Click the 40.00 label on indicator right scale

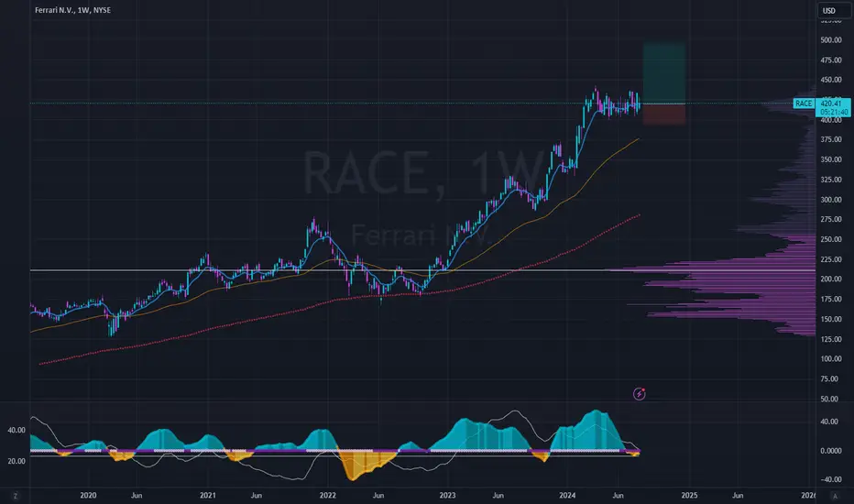point(830,422)
